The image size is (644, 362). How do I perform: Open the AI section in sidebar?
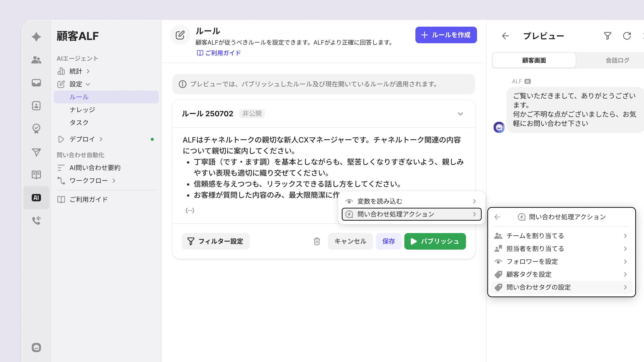click(x=36, y=198)
